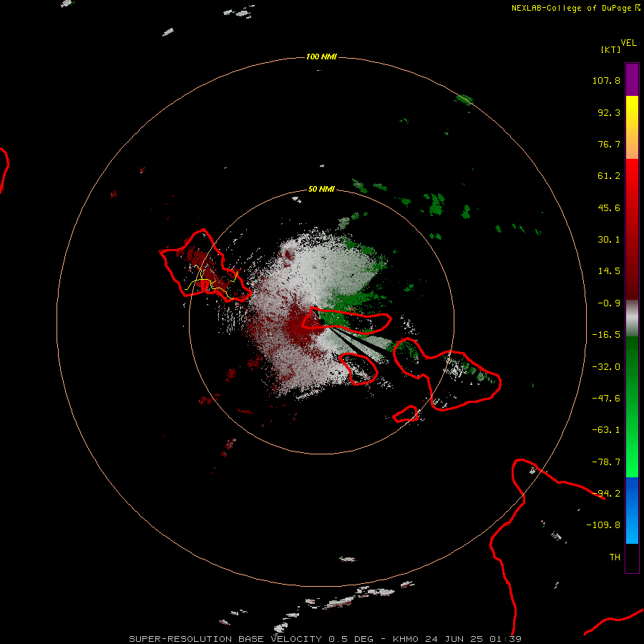Click the -16.5 scale value

point(606,335)
